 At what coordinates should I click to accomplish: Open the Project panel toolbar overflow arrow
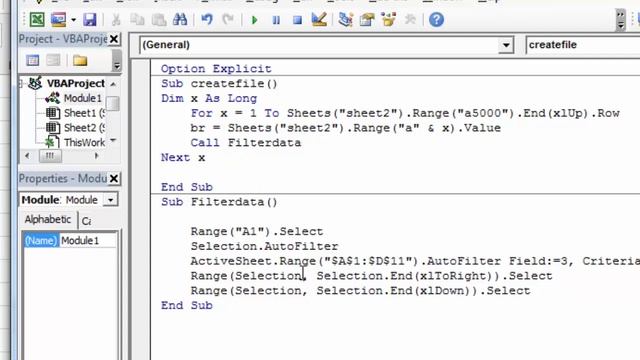pos(116,61)
